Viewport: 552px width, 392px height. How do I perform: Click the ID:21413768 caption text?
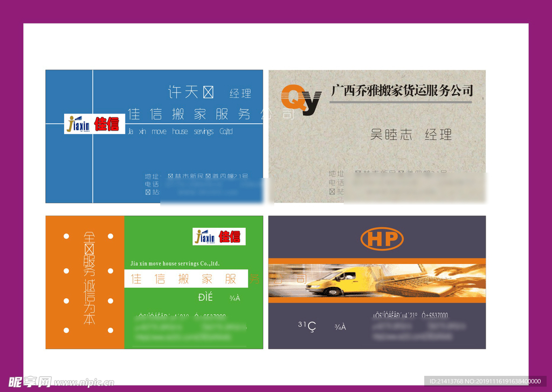(482, 381)
